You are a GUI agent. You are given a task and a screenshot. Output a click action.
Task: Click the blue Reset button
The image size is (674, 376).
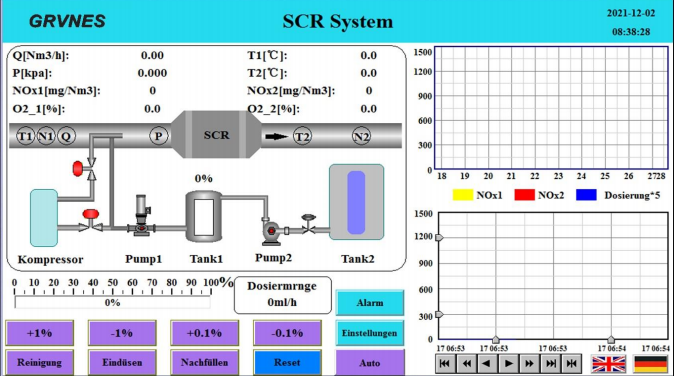pyautogui.click(x=287, y=362)
